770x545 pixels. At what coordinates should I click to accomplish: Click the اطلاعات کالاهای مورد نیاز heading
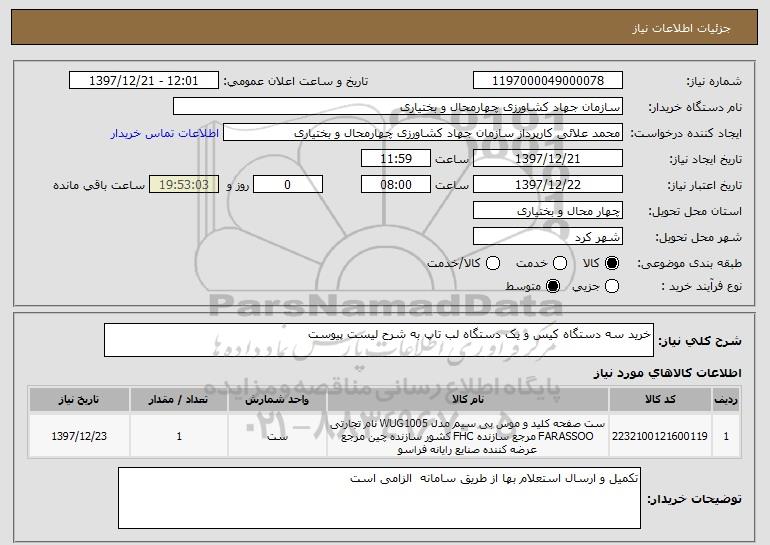[667, 373]
